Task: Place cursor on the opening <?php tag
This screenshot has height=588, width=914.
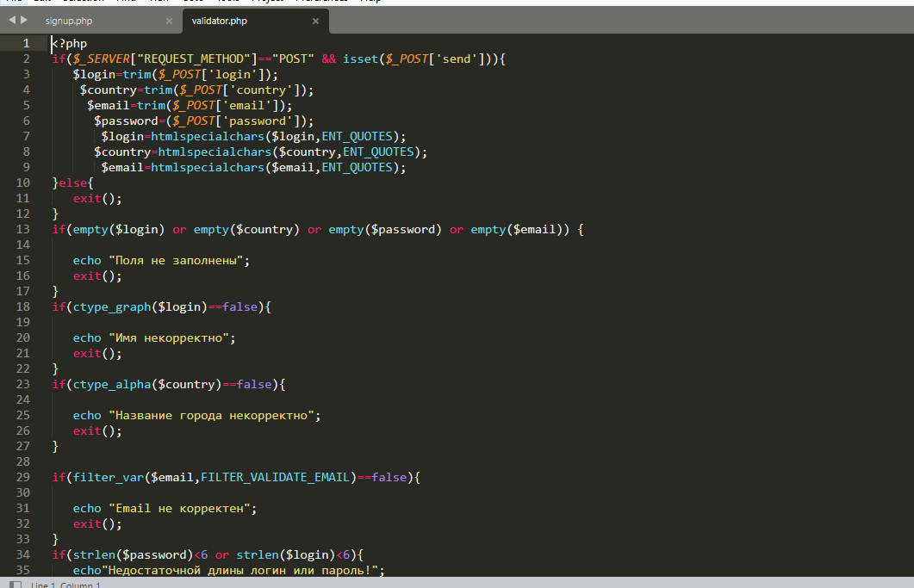Action: 70,43
